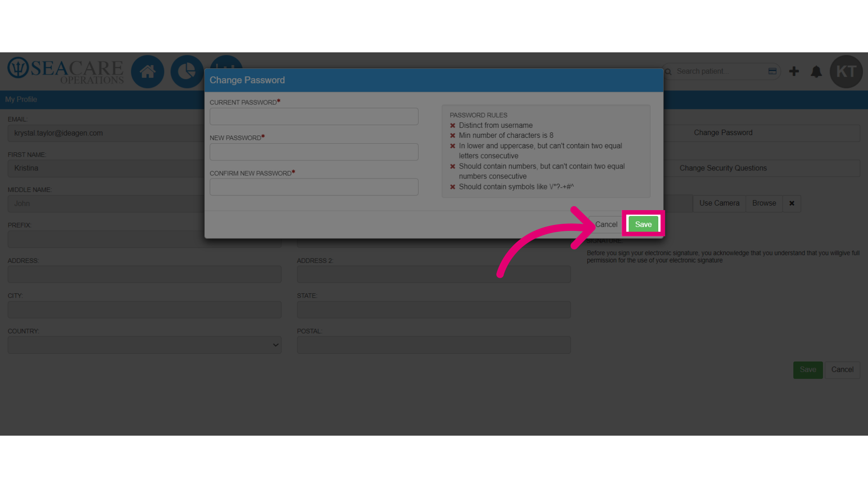Click the Confirm New Password field
Image resolution: width=868 pixels, height=488 pixels.
pos(314,187)
